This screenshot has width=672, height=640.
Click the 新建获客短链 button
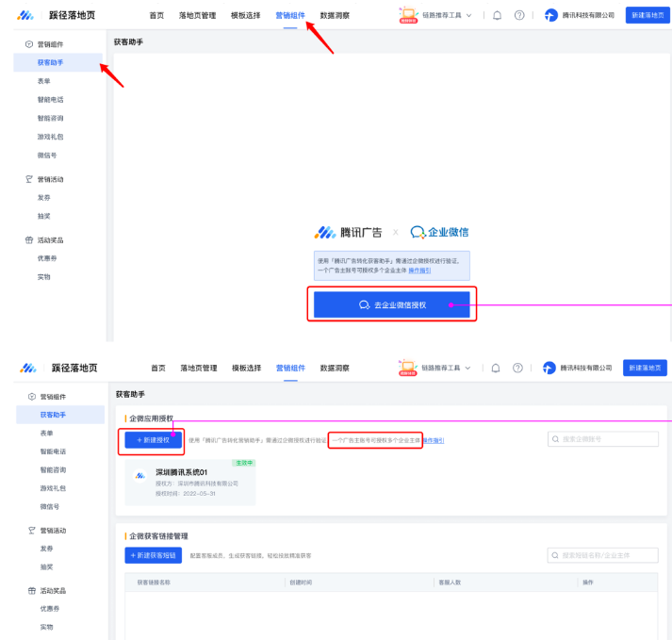click(153, 555)
